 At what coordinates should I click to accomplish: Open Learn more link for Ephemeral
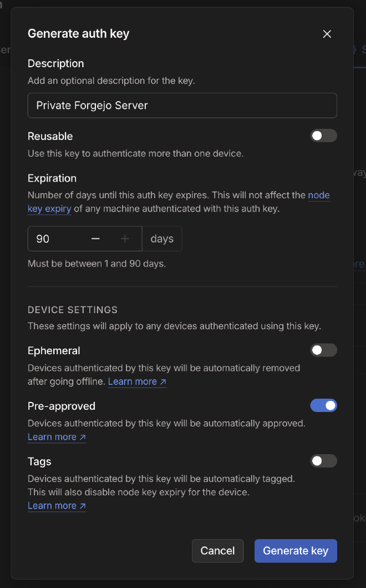(136, 381)
